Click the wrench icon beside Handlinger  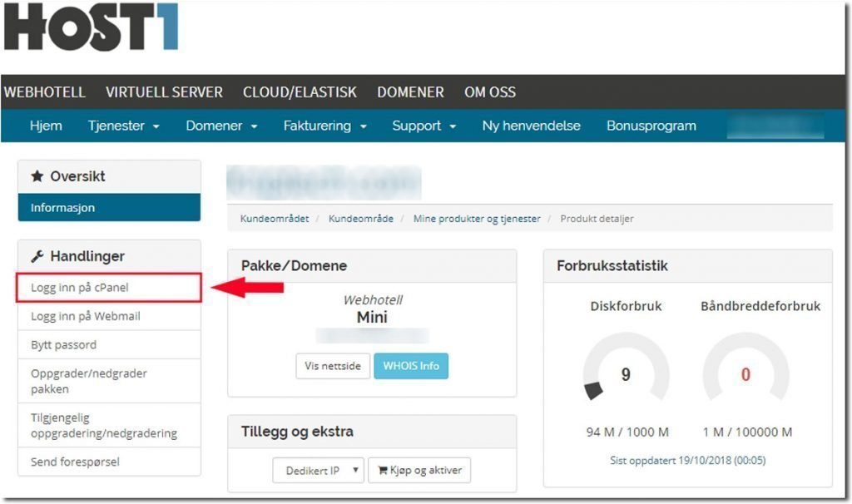click(37, 256)
